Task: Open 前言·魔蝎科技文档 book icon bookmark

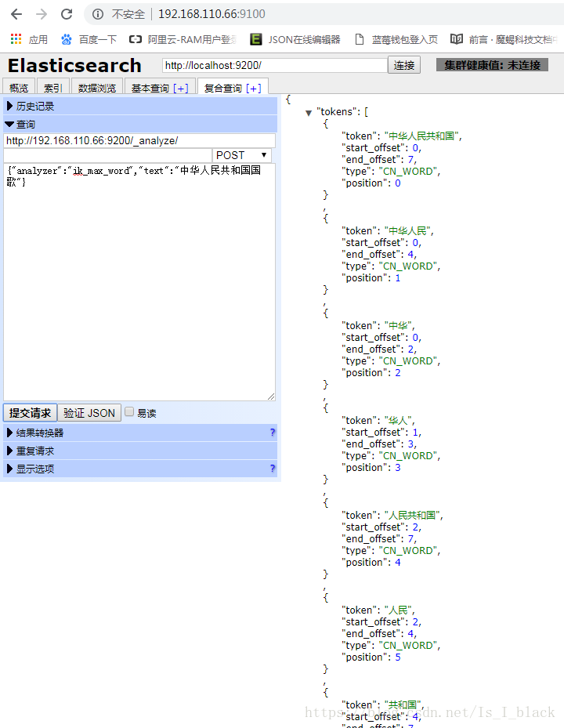Action: [x=457, y=39]
